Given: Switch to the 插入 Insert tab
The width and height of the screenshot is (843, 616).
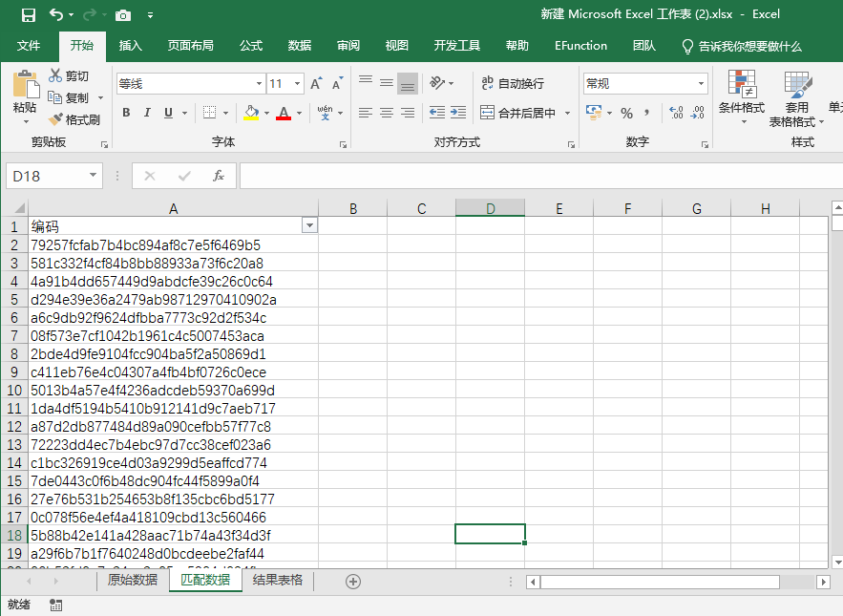Looking at the screenshot, I should tap(131, 46).
